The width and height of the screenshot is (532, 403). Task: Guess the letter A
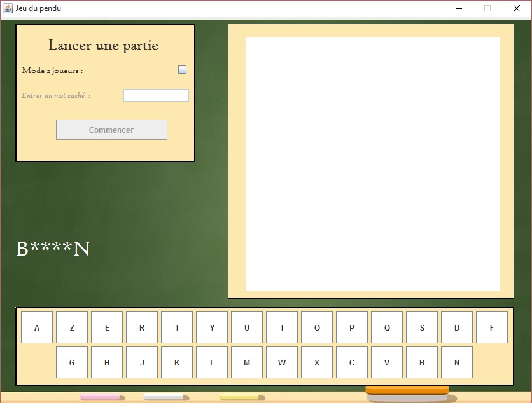point(37,327)
